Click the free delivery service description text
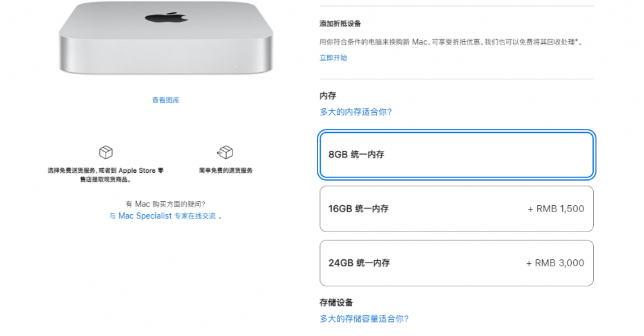 [x=106, y=175]
